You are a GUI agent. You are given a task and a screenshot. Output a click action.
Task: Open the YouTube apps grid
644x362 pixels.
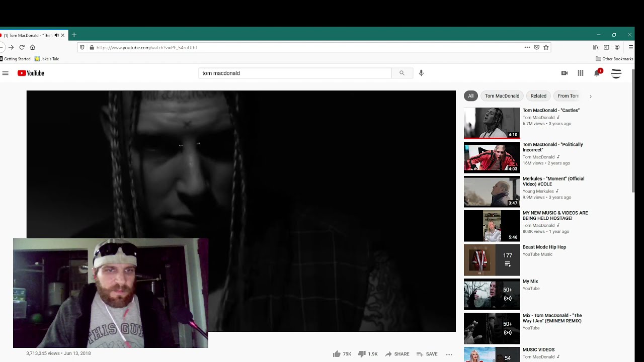(581, 73)
